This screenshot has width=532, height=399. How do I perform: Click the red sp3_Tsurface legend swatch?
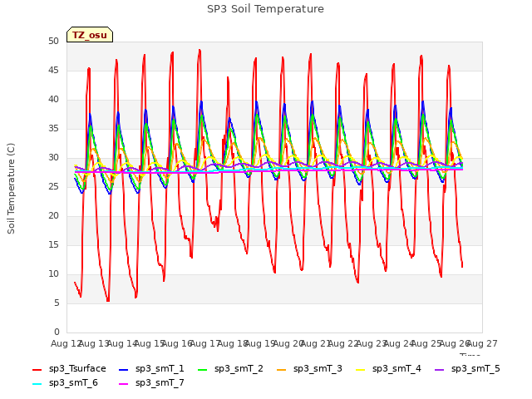[x=37, y=369]
